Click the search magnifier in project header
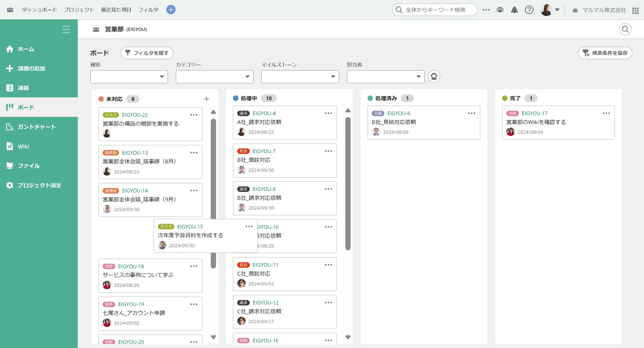The image size is (644, 348). pos(625,29)
